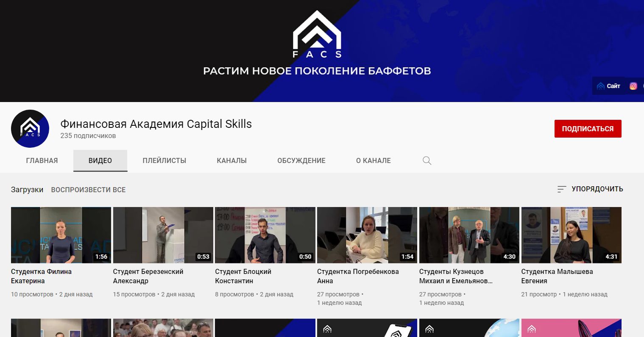Open the Погребенкова Анна video thumbnail
644x337 pixels.
point(367,235)
